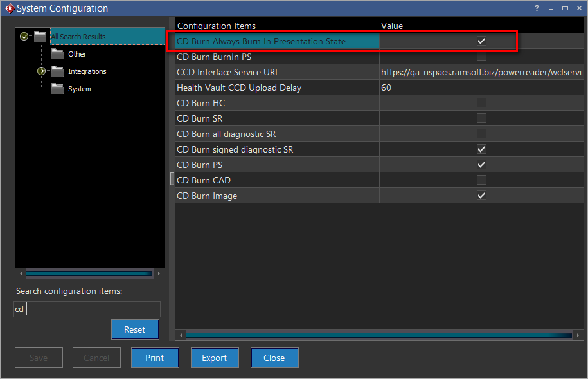Toggle the CD Burn Image checkbox
The width and height of the screenshot is (588, 379).
click(x=481, y=196)
